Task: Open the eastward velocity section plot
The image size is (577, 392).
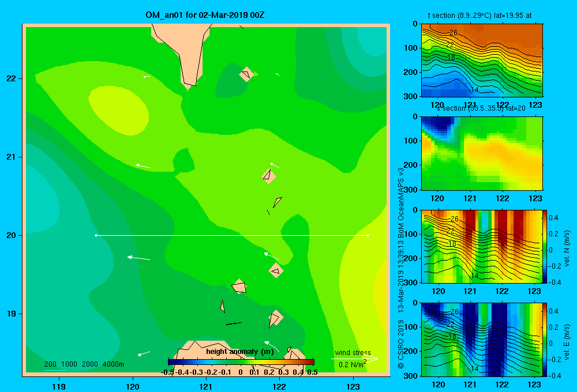Action: 482,340
